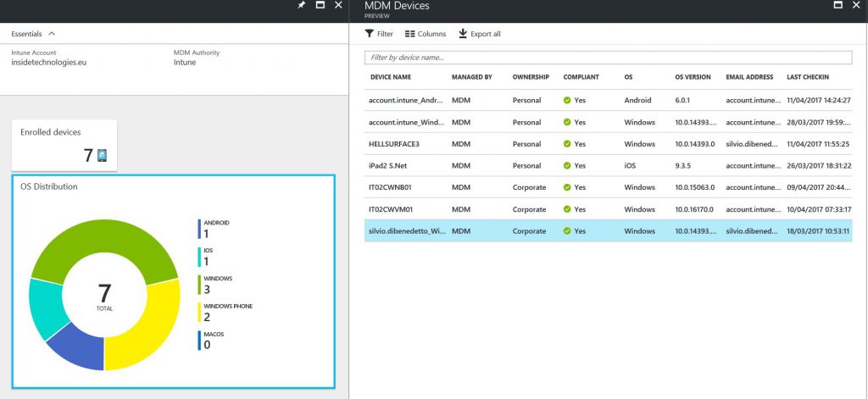Click last checkin 18/03/2017 10:53:11
868x399 pixels.
[x=818, y=231]
